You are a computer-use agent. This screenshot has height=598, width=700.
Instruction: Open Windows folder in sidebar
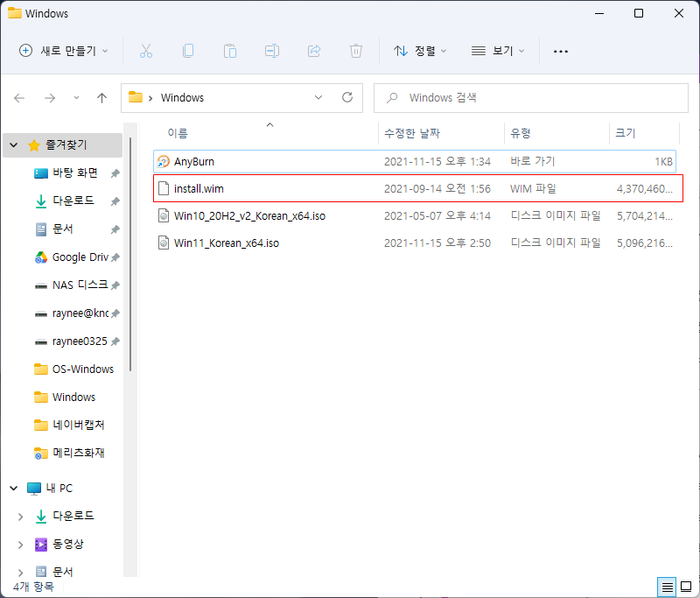tap(73, 397)
